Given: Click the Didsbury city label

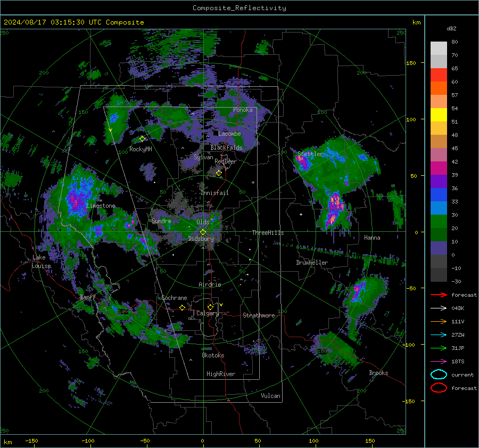Looking at the screenshot, I should click(201, 239).
